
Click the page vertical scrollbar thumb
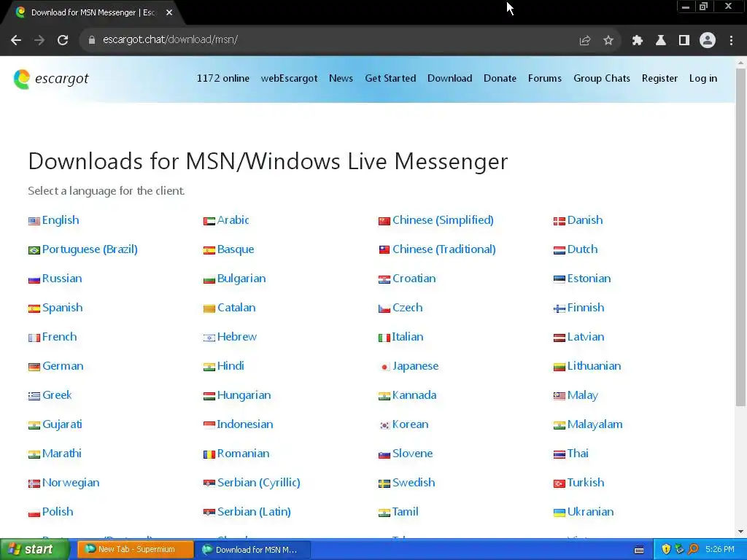pyautogui.click(x=741, y=237)
